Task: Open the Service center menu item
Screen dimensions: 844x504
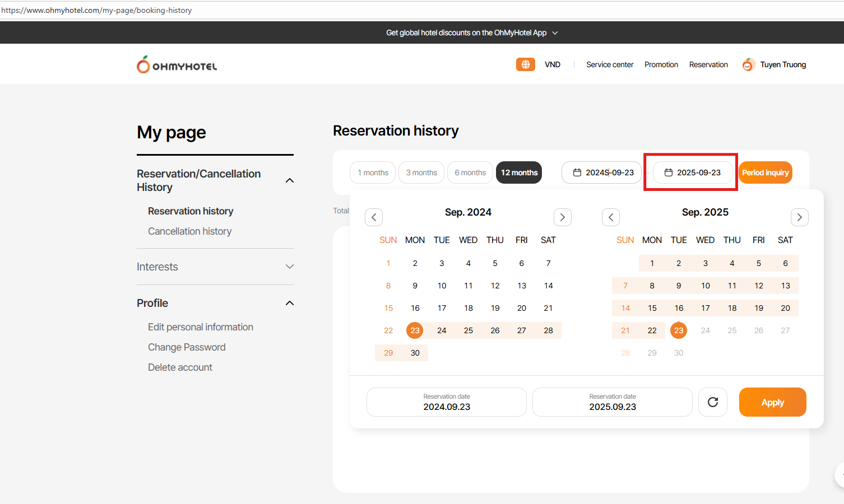Action: click(x=609, y=65)
